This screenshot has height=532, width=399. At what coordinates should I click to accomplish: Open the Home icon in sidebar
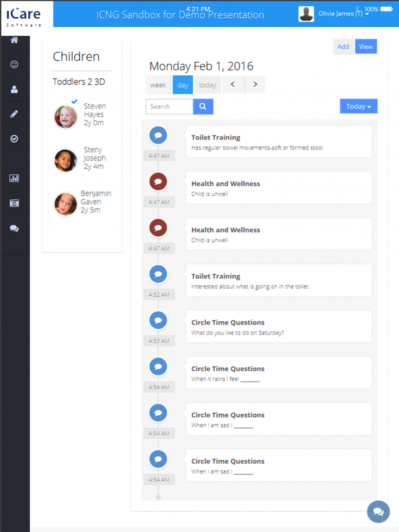click(14, 40)
